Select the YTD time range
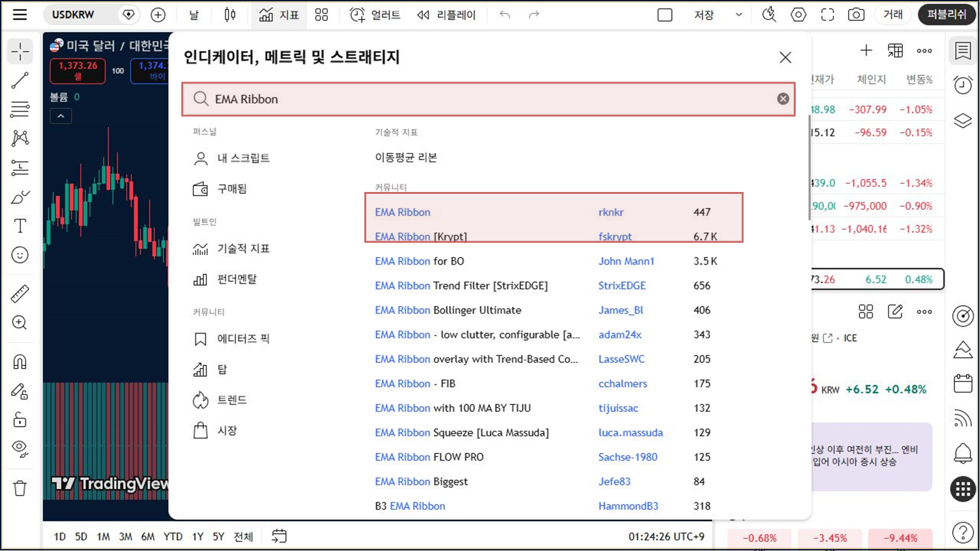This screenshot has height=551, width=980. pos(172,537)
